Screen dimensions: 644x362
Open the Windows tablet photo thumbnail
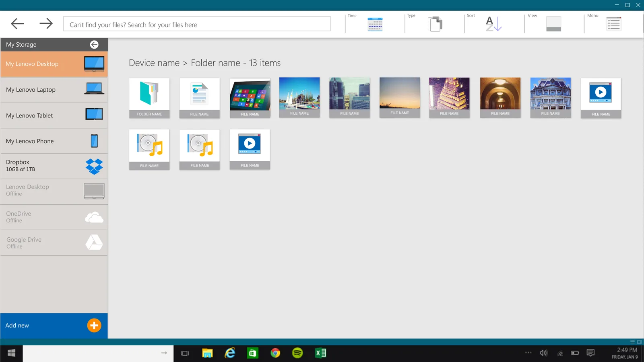click(250, 98)
